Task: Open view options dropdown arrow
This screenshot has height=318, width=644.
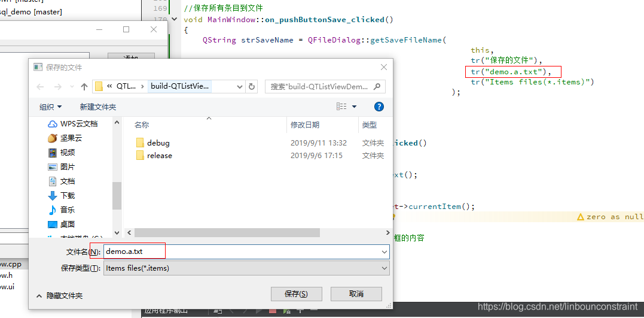Action: pyautogui.click(x=354, y=107)
